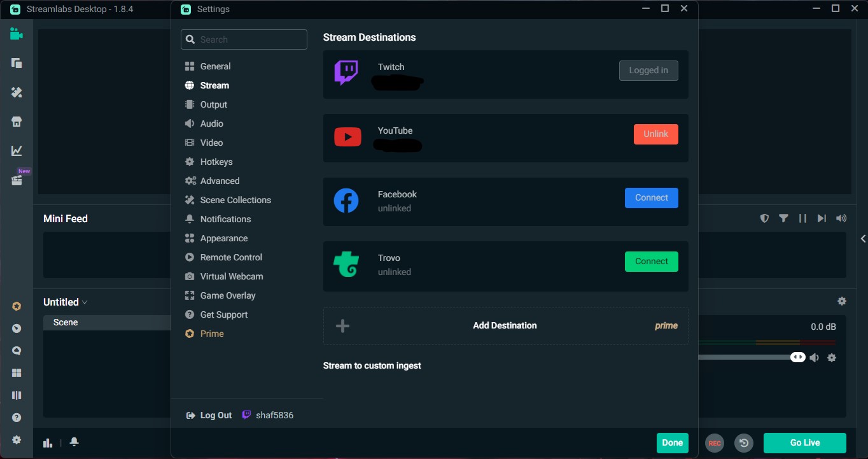
Task: Close the Settings dialog window
Action: [684, 8]
